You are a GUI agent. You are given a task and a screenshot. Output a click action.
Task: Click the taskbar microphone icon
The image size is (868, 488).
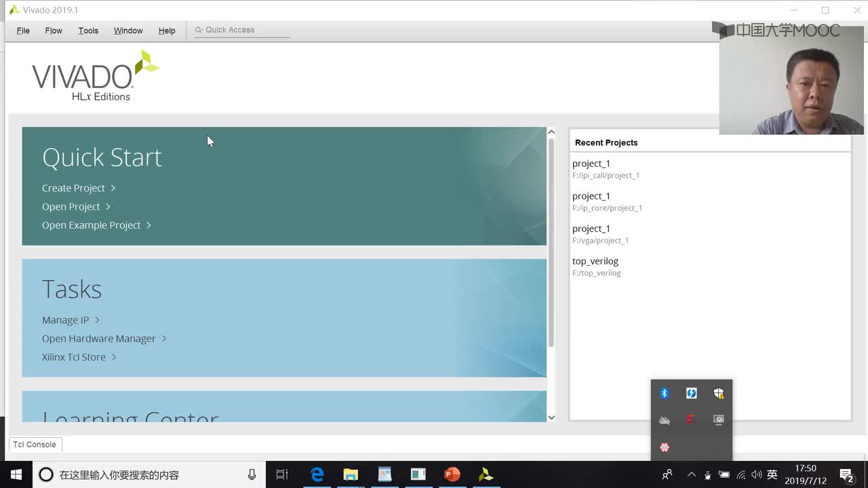tap(252, 474)
